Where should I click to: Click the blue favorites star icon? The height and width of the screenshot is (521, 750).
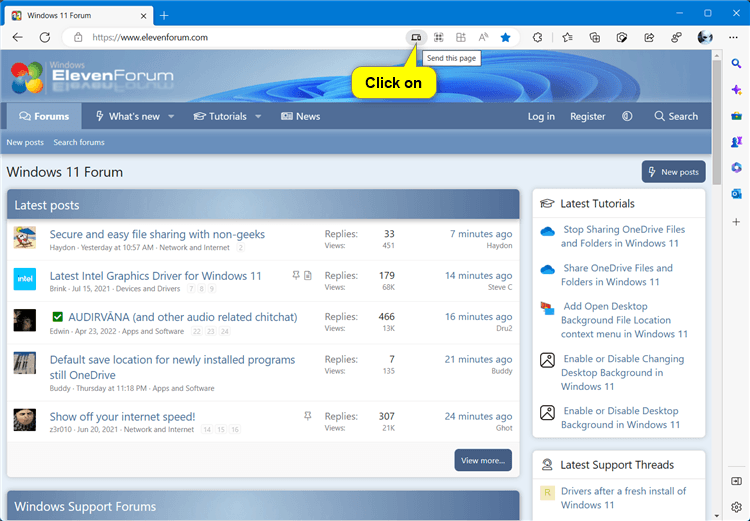(x=505, y=37)
